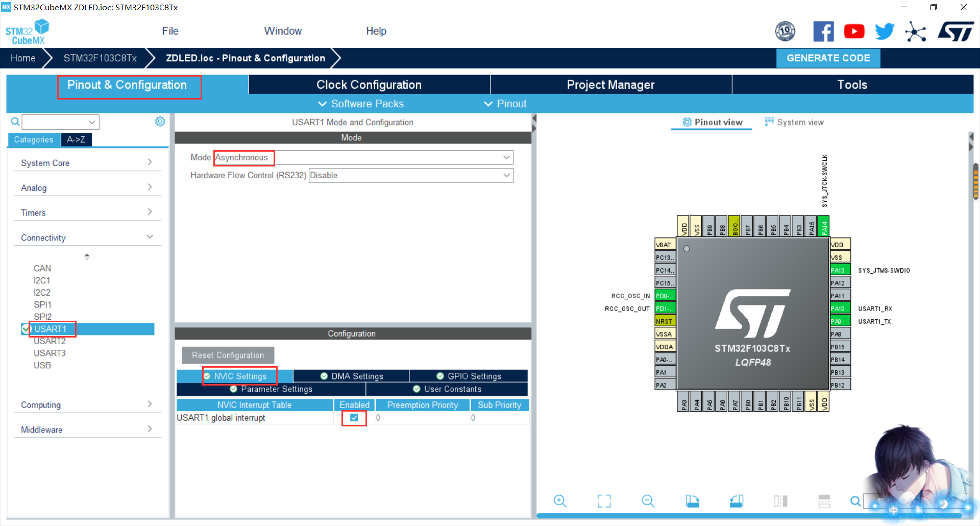Image resolution: width=980 pixels, height=526 pixels.
Task: Click the STM32CubeMX logo
Action: [27, 32]
